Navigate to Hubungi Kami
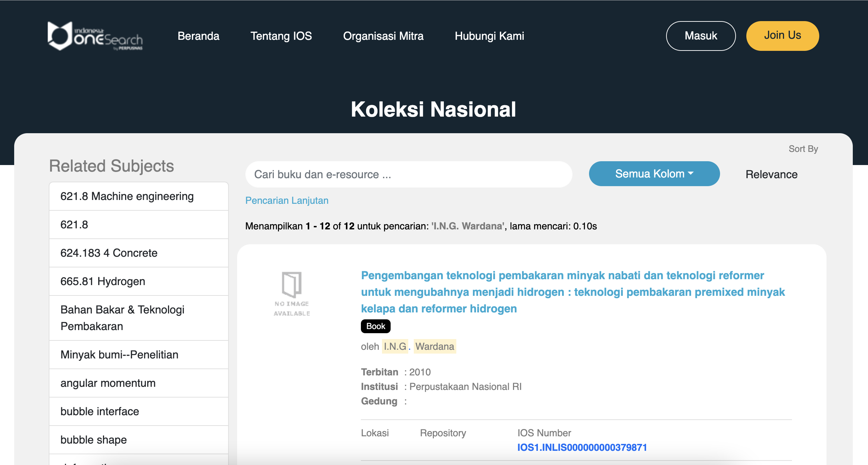This screenshot has height=465, width=868. coord(489,36)
